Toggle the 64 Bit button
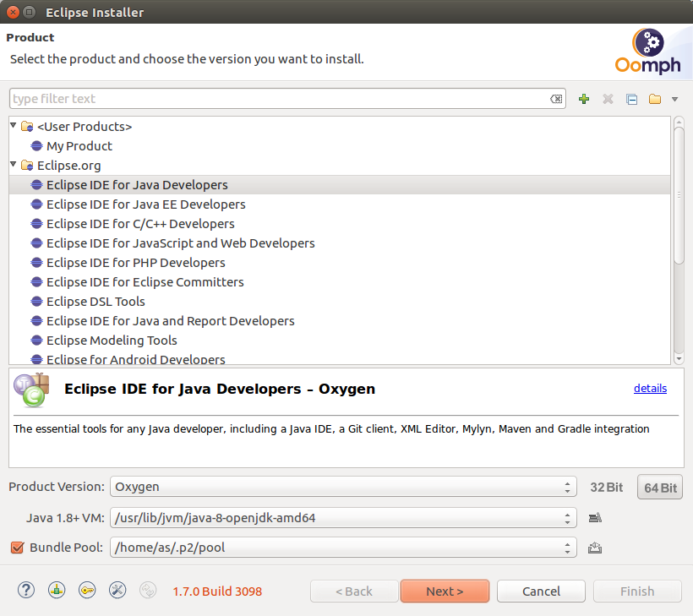 (x=660, y=488)
